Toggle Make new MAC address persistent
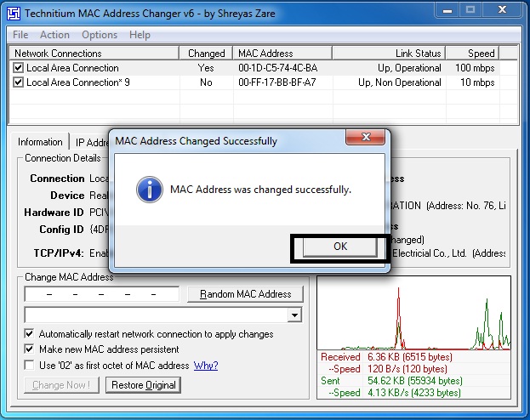530x420 pixels. 31,349
